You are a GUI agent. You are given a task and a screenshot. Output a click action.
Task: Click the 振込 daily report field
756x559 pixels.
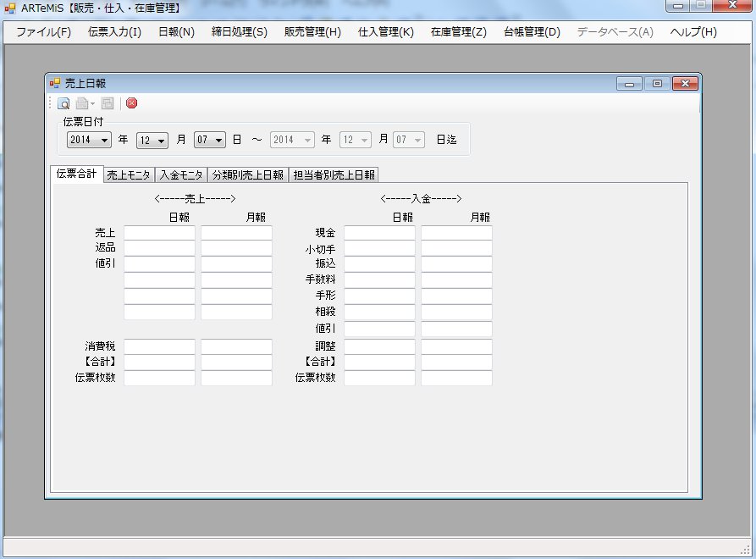pos(380,263)
